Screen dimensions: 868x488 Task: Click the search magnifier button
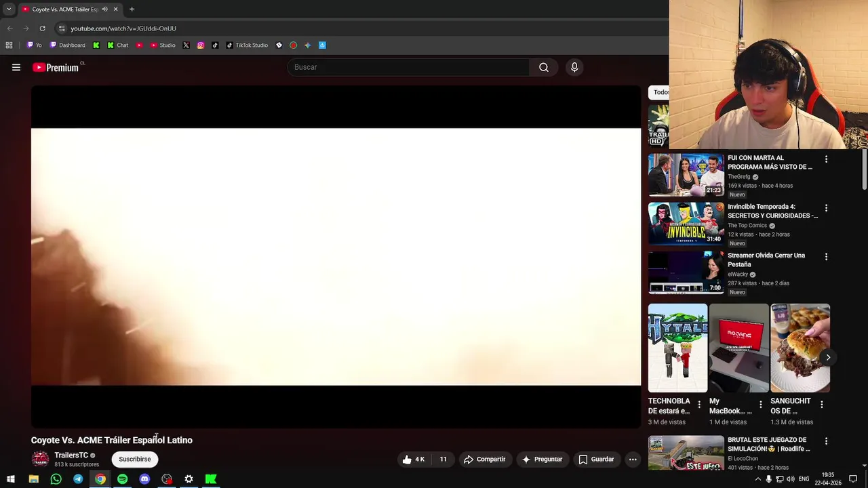pos(544,67)
